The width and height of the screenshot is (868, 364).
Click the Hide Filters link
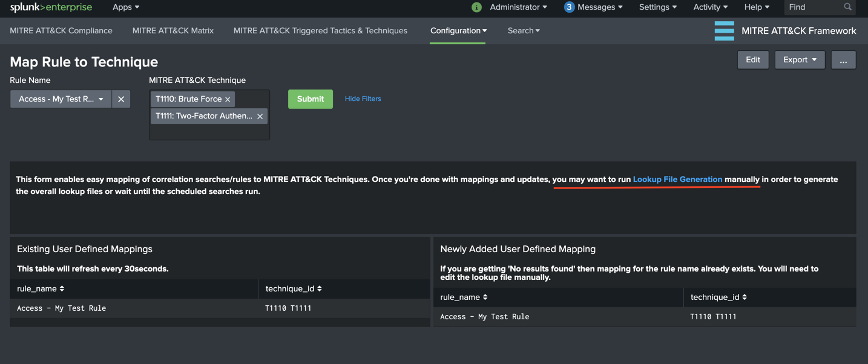click(x=363, y=99)
